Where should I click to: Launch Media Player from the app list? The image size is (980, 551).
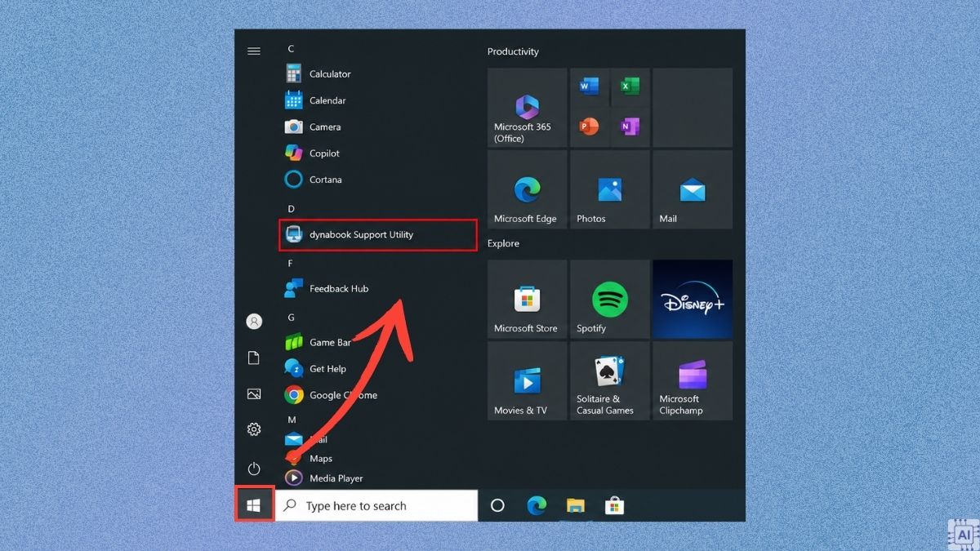pyautogui.click(x=377, y=478)
